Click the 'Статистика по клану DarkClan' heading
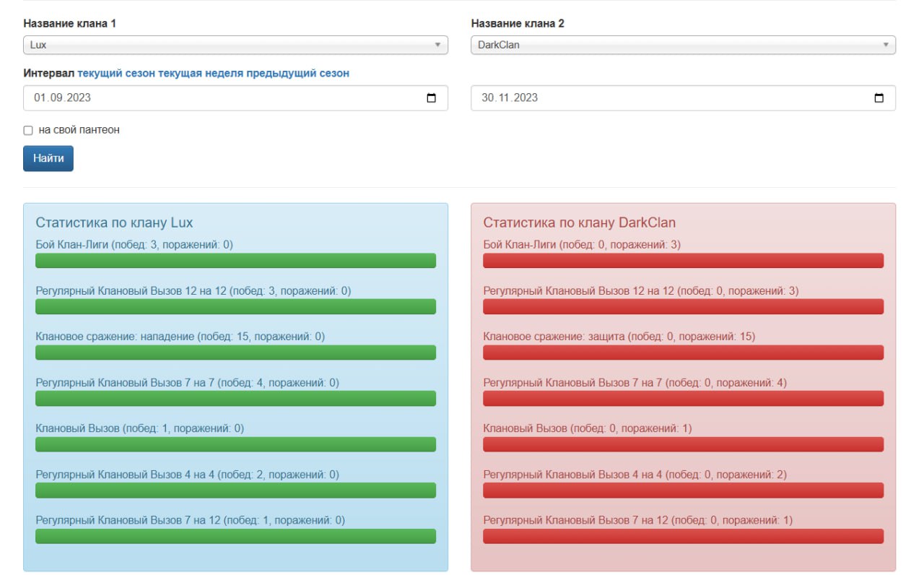 click(x=579, y=222)
